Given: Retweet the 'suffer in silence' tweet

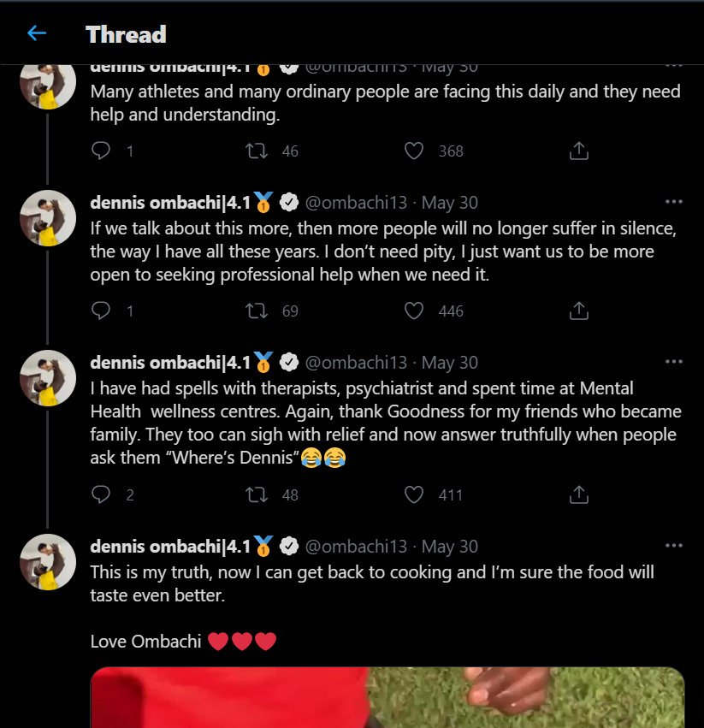Looking at the screenshot, I should click(256, 311).
